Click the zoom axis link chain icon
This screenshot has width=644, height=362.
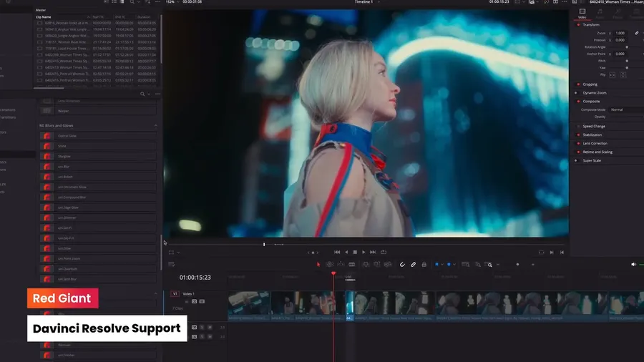click(637, 33)
